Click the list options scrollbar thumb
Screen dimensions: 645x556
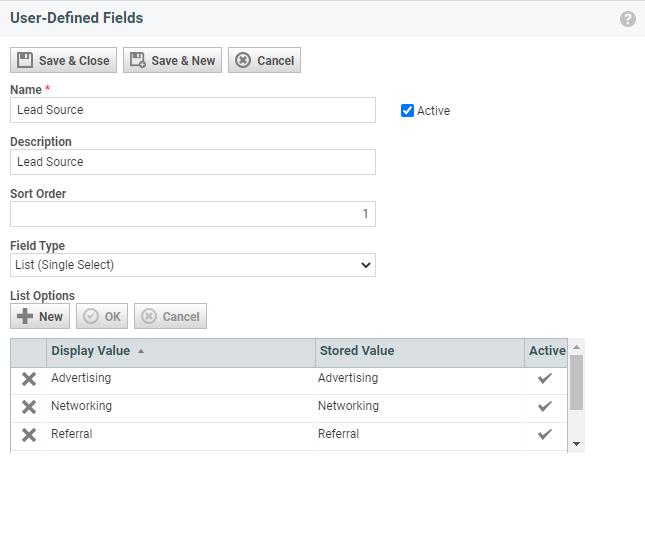tap(577, 382)
